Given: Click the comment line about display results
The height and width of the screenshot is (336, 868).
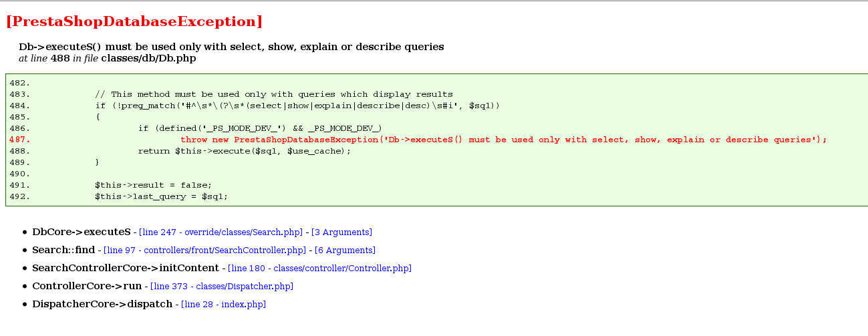Looking at the screenshot, I should 274,94.
